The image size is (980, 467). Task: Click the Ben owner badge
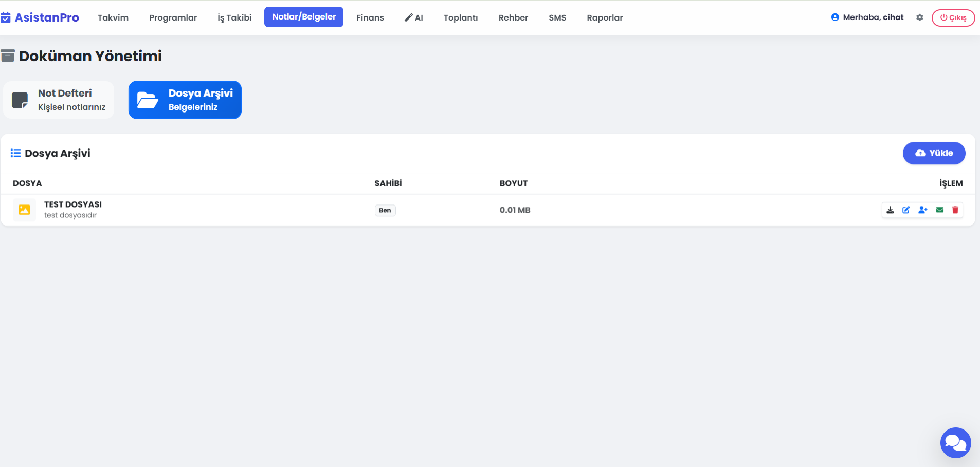point(385,210)
